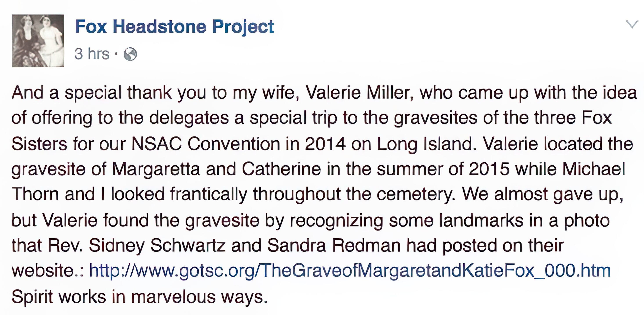
Task: Click the sentence Spirit works in marvelous ways
Action: (140, 297)
